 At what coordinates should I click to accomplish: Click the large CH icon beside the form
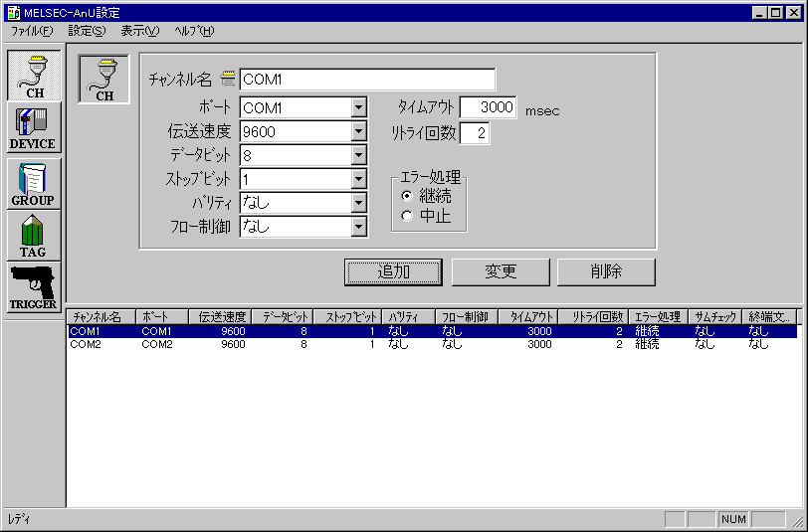click(x=104, y=79)
